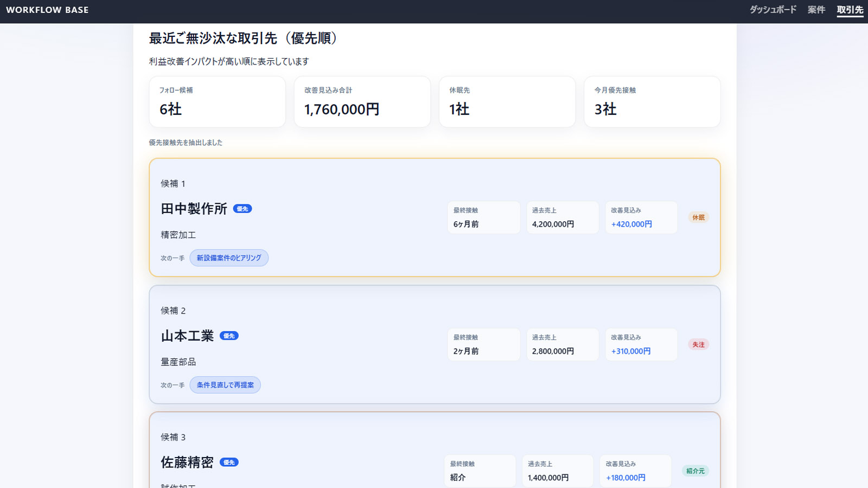
Task: Click the 優先 badge next to 佐藤精密
Action: [229, 463]
